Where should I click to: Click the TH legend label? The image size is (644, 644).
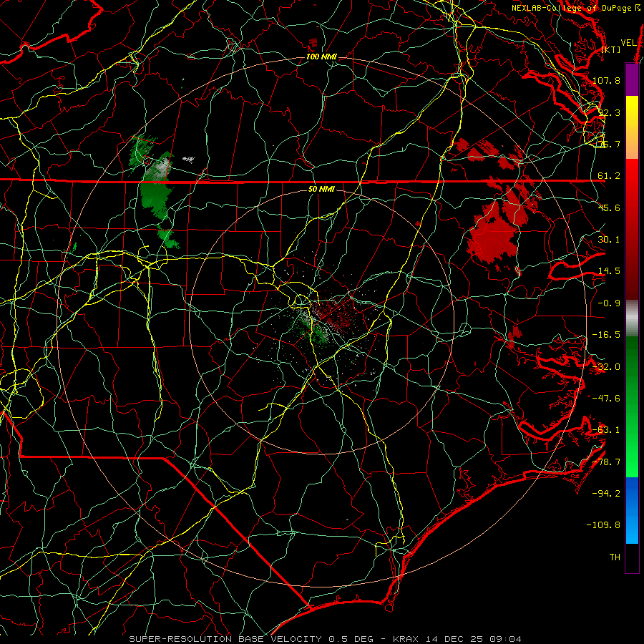[x=615, y=557]
